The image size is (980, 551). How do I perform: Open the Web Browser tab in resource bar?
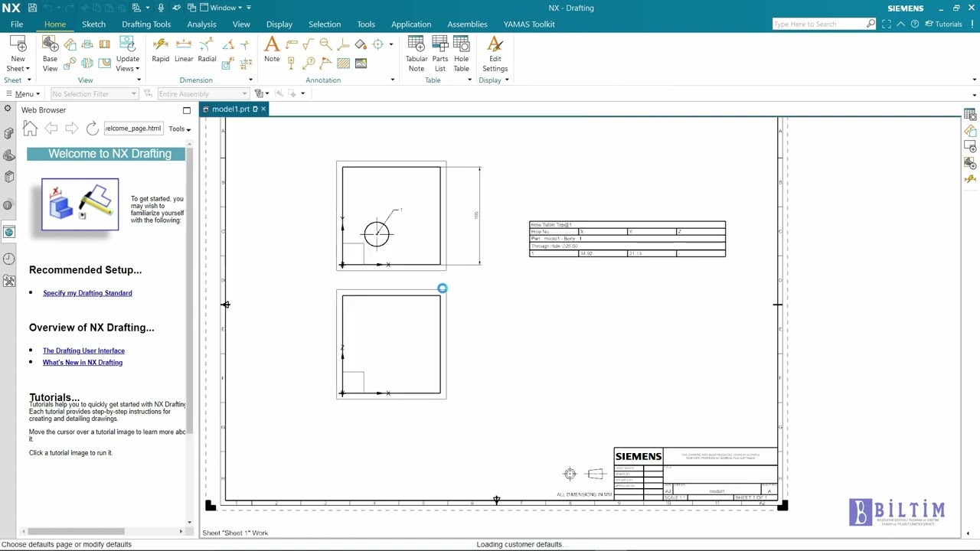click(x=8, y=232)
